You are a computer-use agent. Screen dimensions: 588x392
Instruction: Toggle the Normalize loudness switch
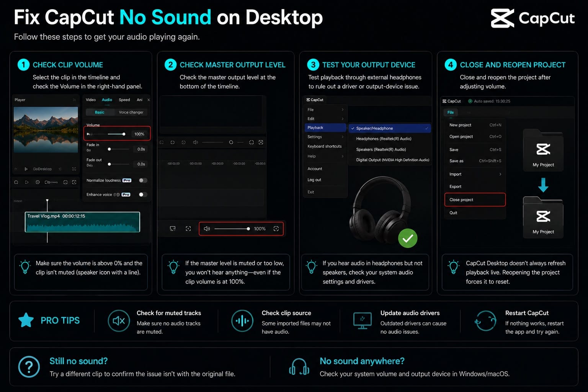(x=143, y=180)
